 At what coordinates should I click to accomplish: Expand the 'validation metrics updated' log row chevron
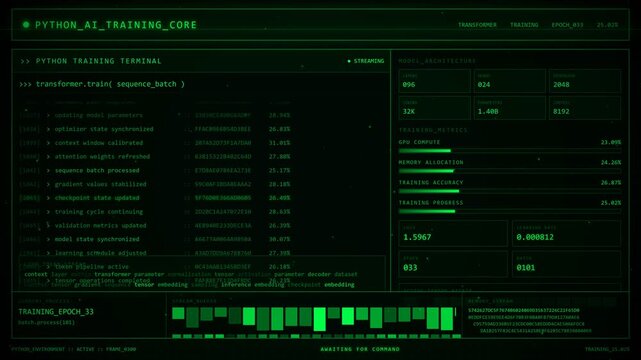point(48,226)
